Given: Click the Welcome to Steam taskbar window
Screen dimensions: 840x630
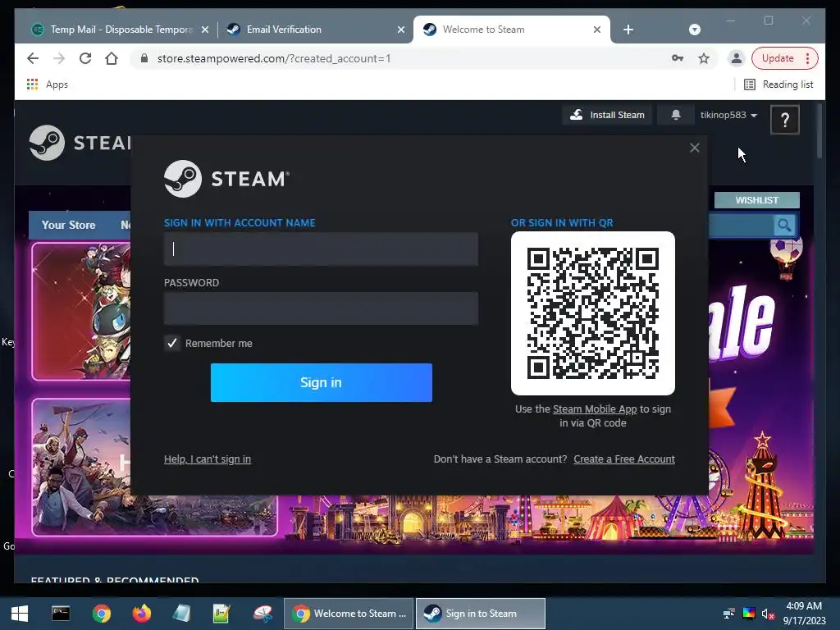Looking at the screenshot, I should click(349, 614).
